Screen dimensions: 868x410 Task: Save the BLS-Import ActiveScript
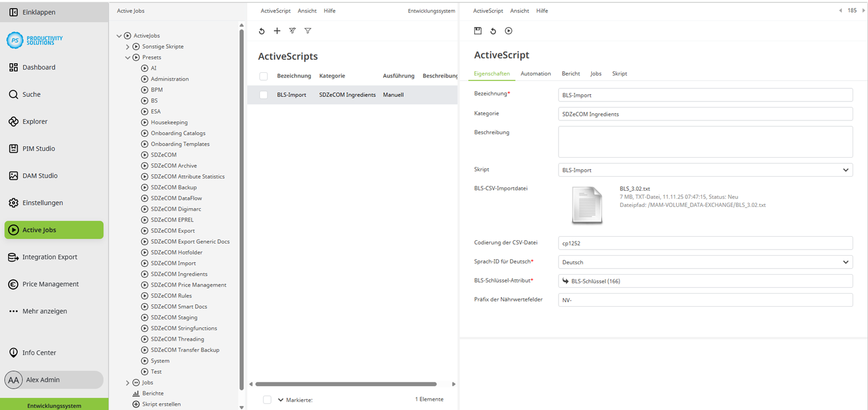478,31
